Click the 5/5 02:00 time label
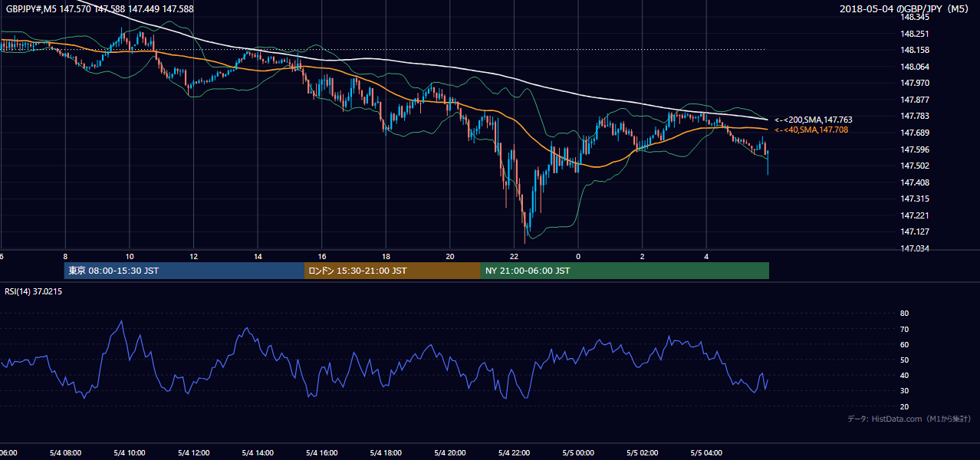The width and height of the screenshot is (980, 460). click(x=642, y=453)
